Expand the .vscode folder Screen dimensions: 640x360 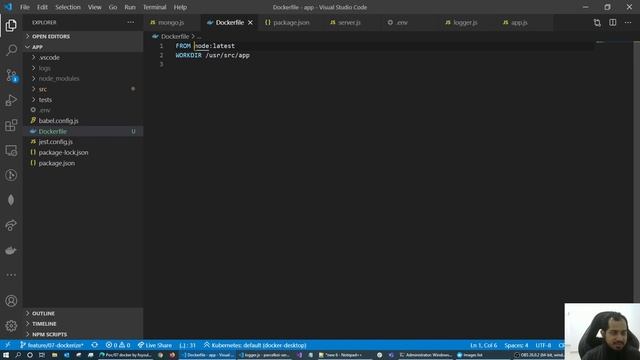[83, 58]
